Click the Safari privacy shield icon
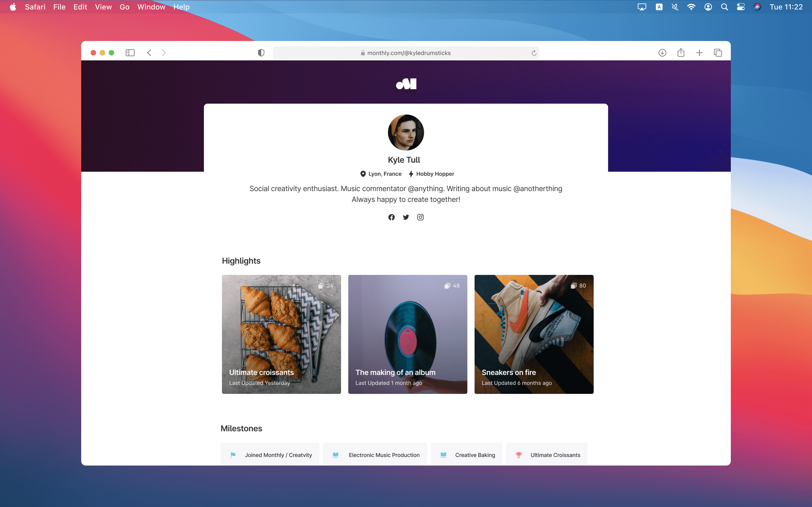812x507 pixels. click(x=261, y=53)
